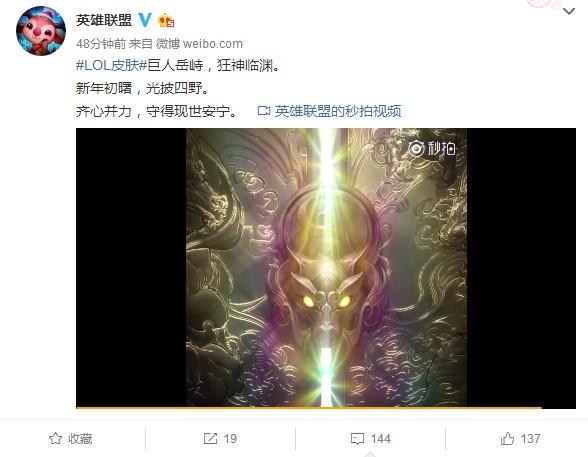
Task: Click the comment bubble icon
Action: point(357,439)
